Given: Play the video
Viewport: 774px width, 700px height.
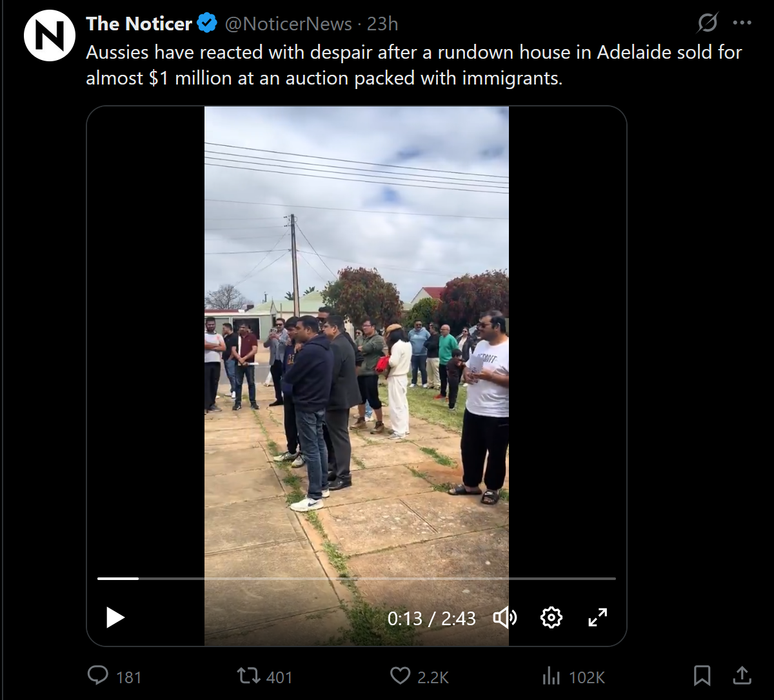Looking at the screenshot, I should click(115, 617).
